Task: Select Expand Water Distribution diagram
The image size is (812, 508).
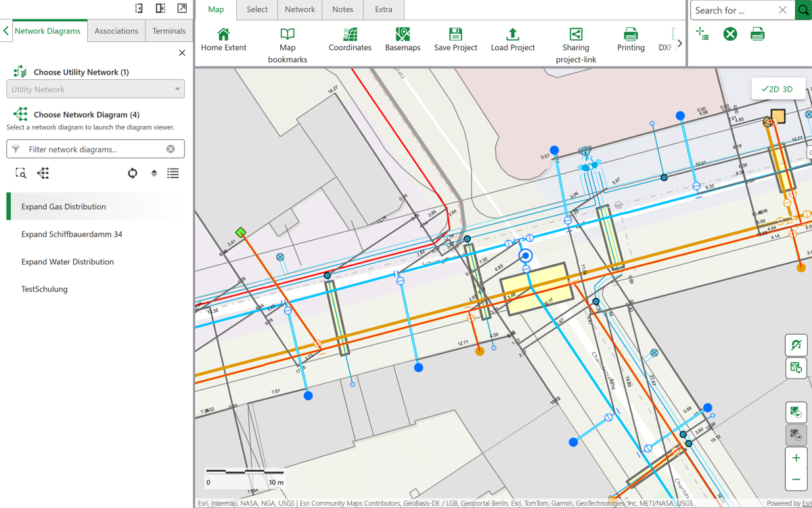Action: pos(68,261)
